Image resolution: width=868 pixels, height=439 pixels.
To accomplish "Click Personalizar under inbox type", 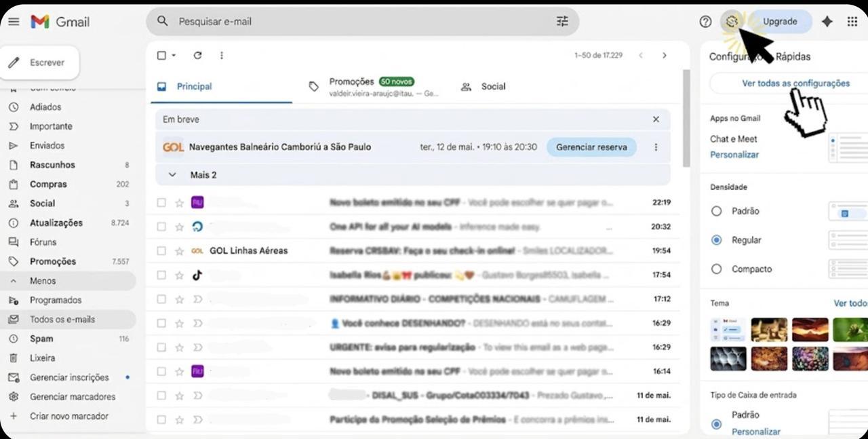I will [756, 432].
